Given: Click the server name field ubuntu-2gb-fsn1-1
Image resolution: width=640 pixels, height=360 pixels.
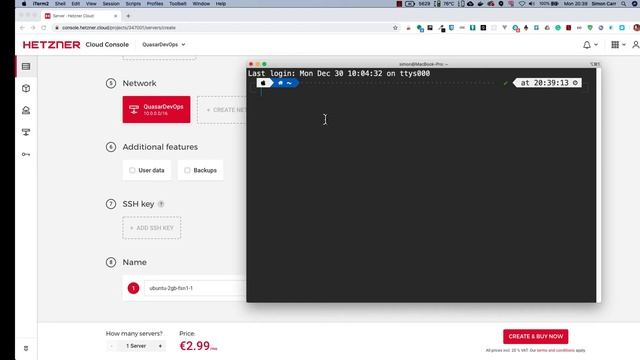Looking at the screenshot, I should point(195,288).
